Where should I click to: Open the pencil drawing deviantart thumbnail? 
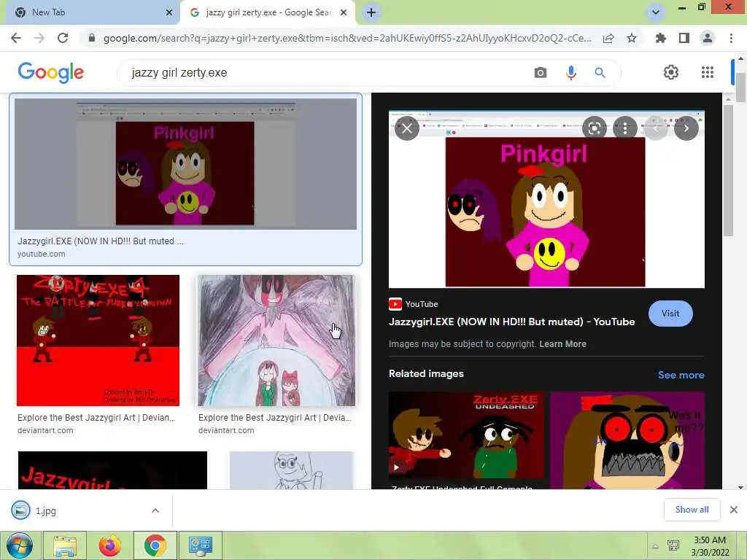pyautogui.click(x=276, y=341)
